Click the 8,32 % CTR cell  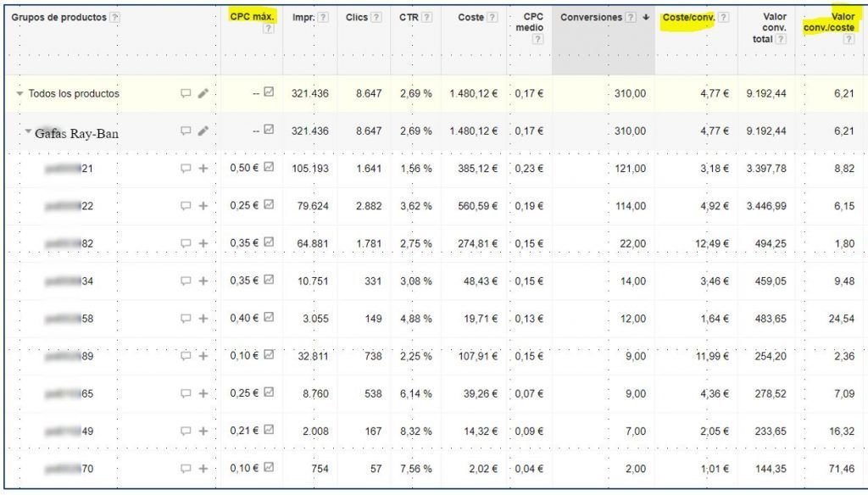(x=415, y=431)
